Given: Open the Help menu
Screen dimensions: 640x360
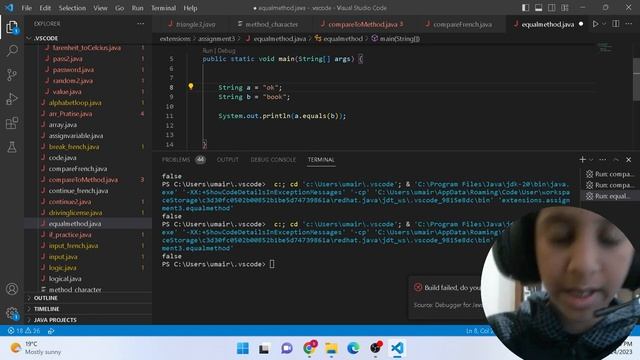Looking at the screenshot, I should pos(190,8).
